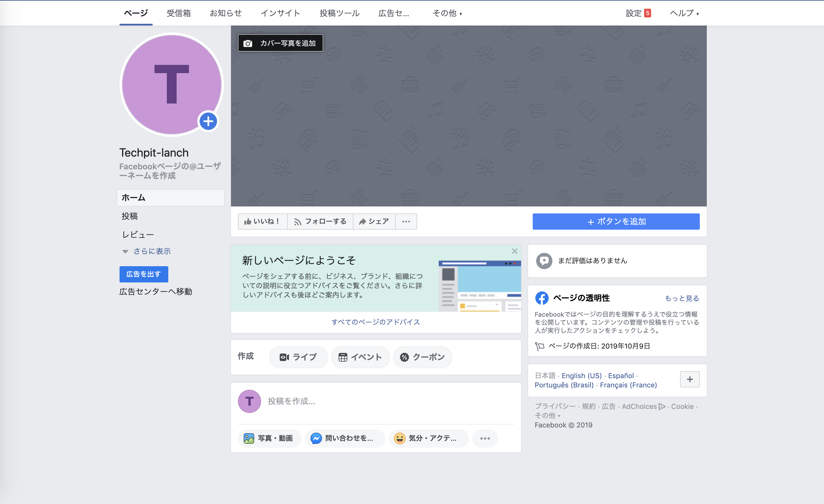Click the thumbs-up いいね！ button

coord(263,221)
